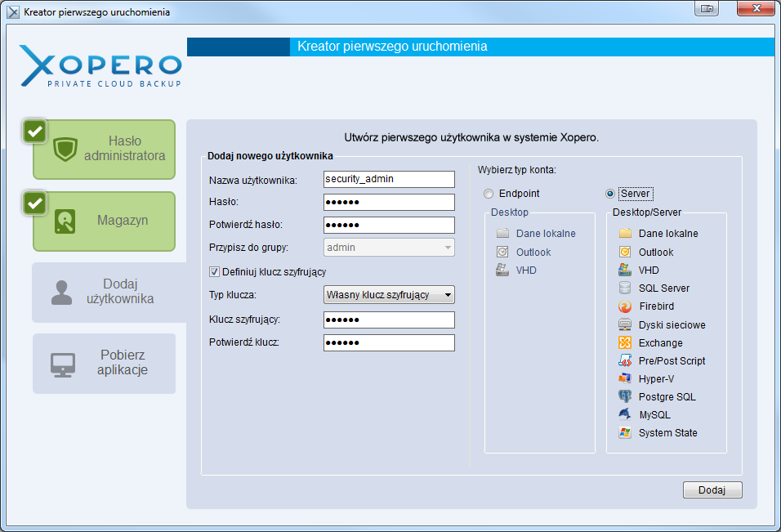This screenshot has width=781, height=532.
Task: Click the System State Windows flag icon
Action: click(625, 432)
